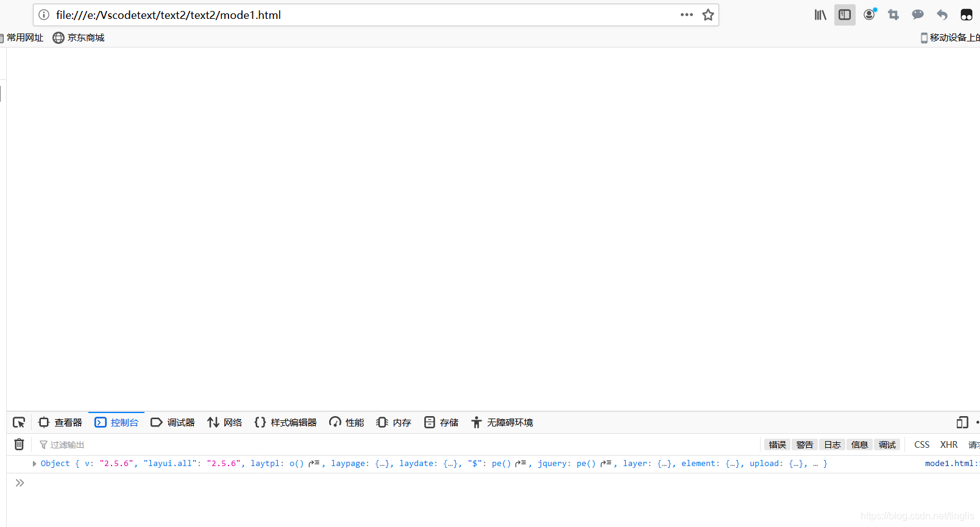Open page actions three-dot menu
This screenshot has height=527, width=980.
[687, 15]
